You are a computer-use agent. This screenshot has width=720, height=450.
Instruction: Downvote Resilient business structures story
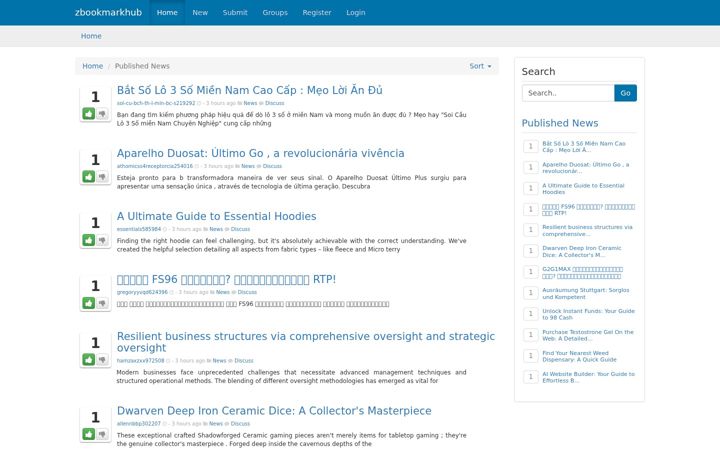[x=102, y=360]
